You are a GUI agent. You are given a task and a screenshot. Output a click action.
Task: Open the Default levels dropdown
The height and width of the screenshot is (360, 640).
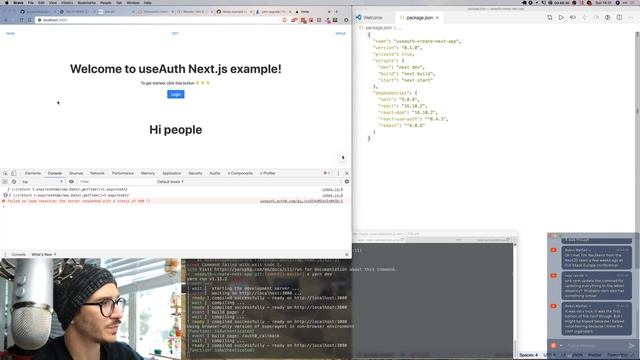(170, 182)
